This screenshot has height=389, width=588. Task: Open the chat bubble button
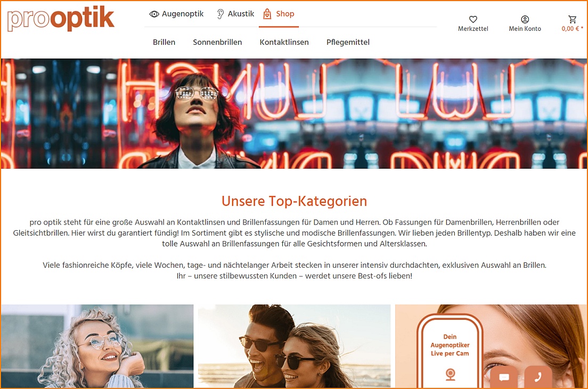504,377
